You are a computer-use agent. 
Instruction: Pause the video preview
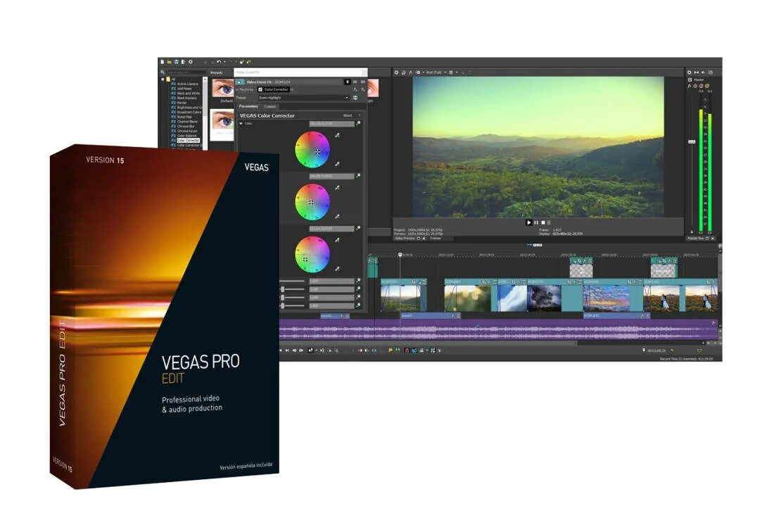click(x=536, y=222)
